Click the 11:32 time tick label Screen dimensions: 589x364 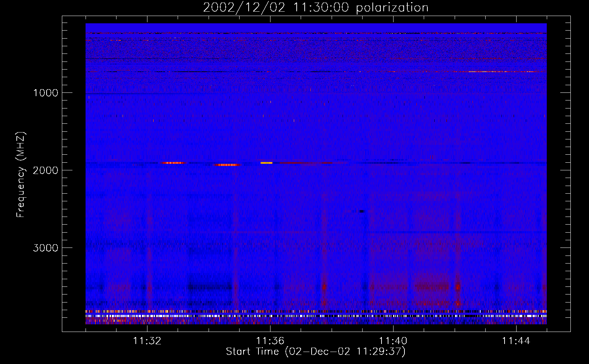(147, 341)
